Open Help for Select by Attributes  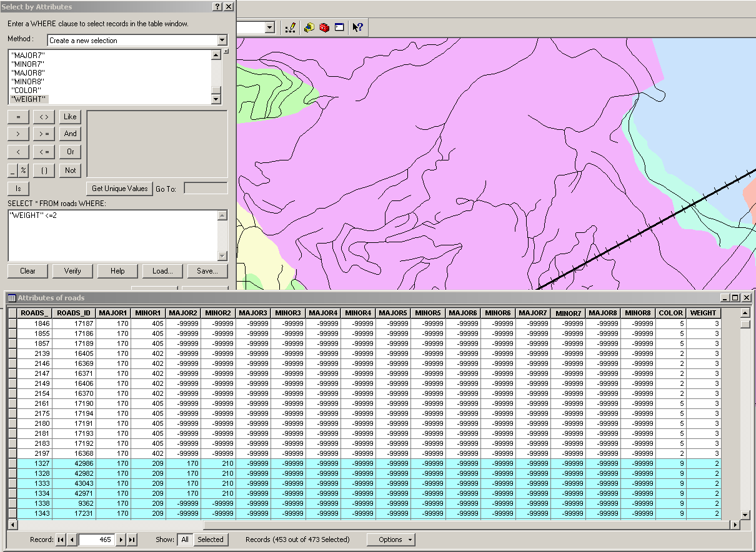point(117,271)
